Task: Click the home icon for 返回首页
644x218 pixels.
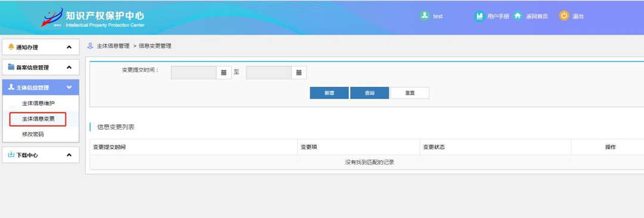Action: [518, 16]
